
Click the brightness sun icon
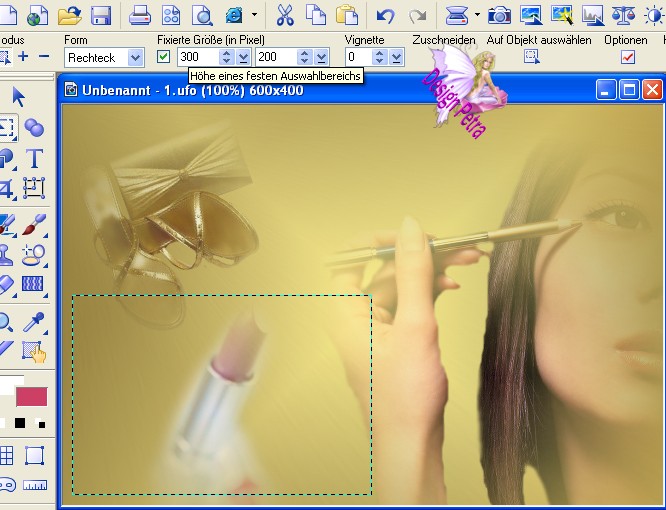pyautogui.click(x=654, y=16)
